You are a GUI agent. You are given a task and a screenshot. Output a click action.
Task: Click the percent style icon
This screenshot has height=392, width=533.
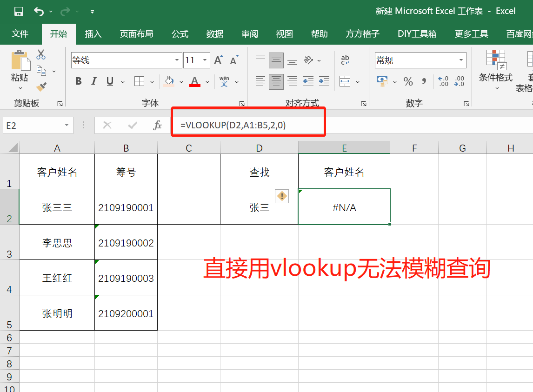pos(408,82)
